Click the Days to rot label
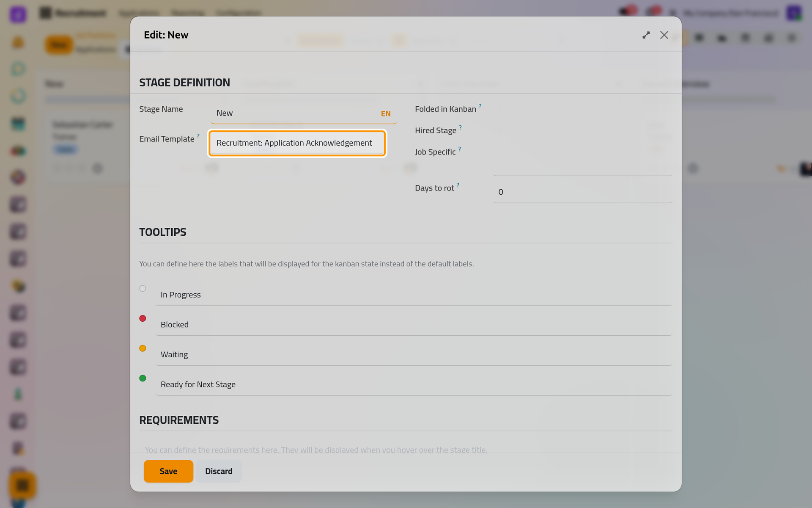Viewport: 812px width, 508px height. tap(434, 188)
